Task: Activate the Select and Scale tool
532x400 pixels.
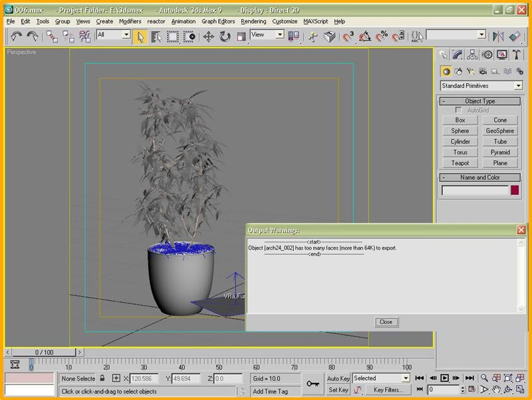Action: click(241, 37)
